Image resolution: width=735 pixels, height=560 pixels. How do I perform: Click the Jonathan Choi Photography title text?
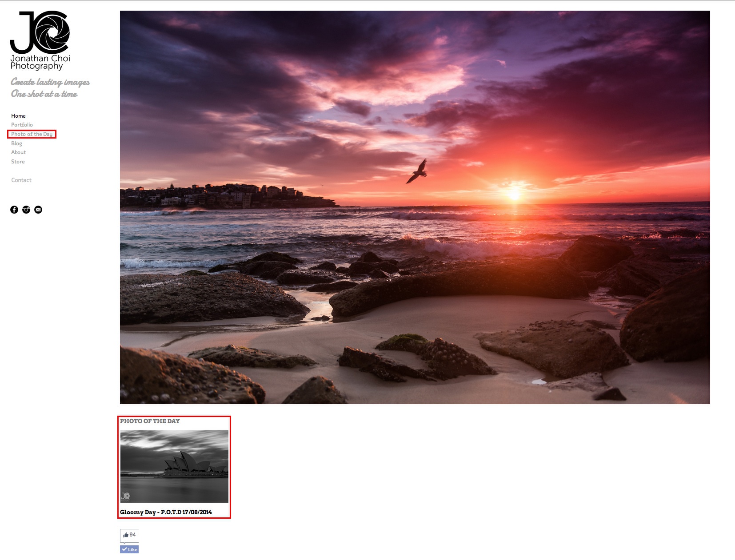pos(40,62)
